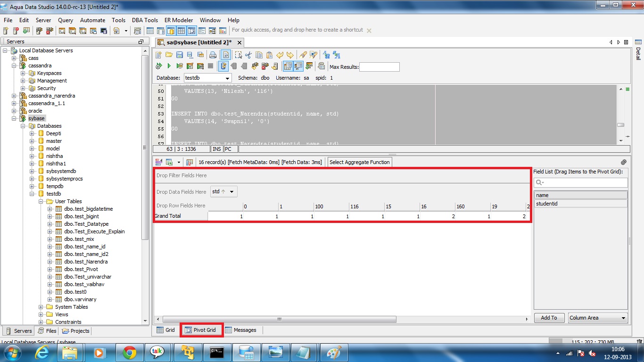Open the DBA Tools menu
644x362 pixels.
(145, 20)
